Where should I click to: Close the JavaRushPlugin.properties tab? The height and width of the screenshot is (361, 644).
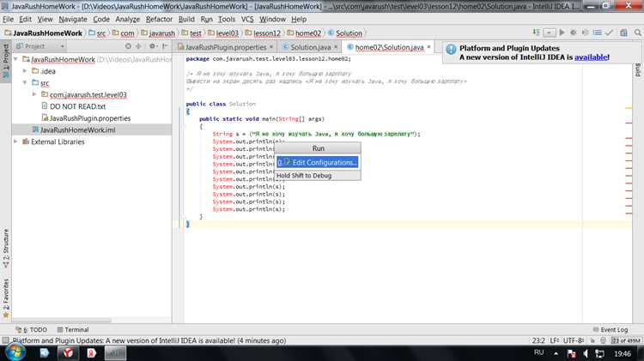271,47
